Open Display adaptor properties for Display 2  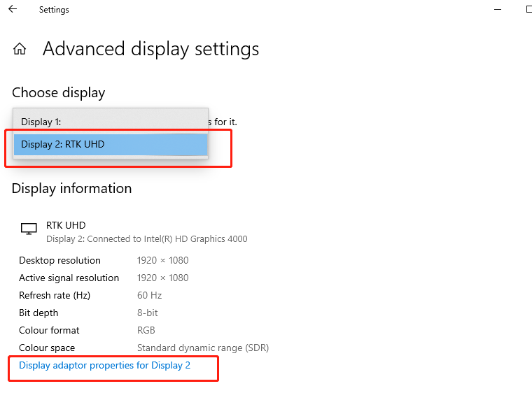click(104, 366)
